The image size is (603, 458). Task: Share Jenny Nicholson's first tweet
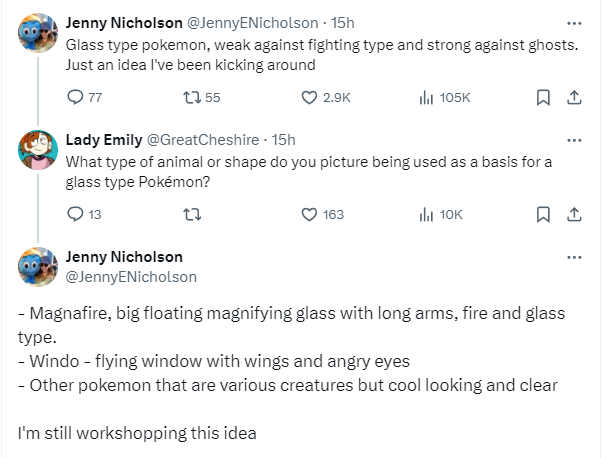[574, 97]
